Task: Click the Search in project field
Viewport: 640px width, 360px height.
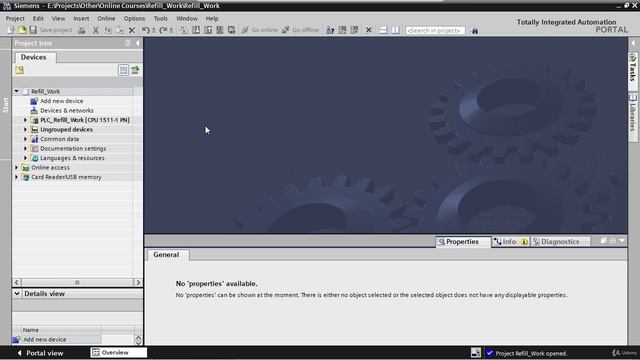Action: coord(435,30)
